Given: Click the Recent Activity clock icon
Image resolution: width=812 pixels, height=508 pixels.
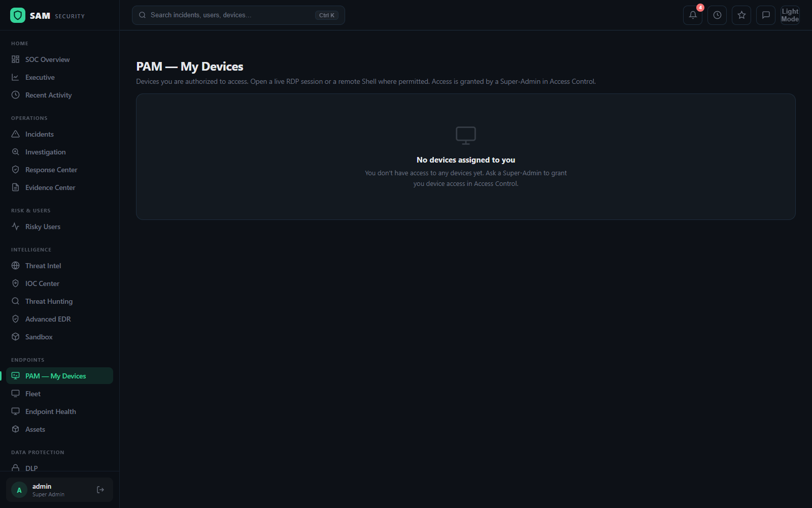Looking at the screenshot, I should tap(16, 95).
